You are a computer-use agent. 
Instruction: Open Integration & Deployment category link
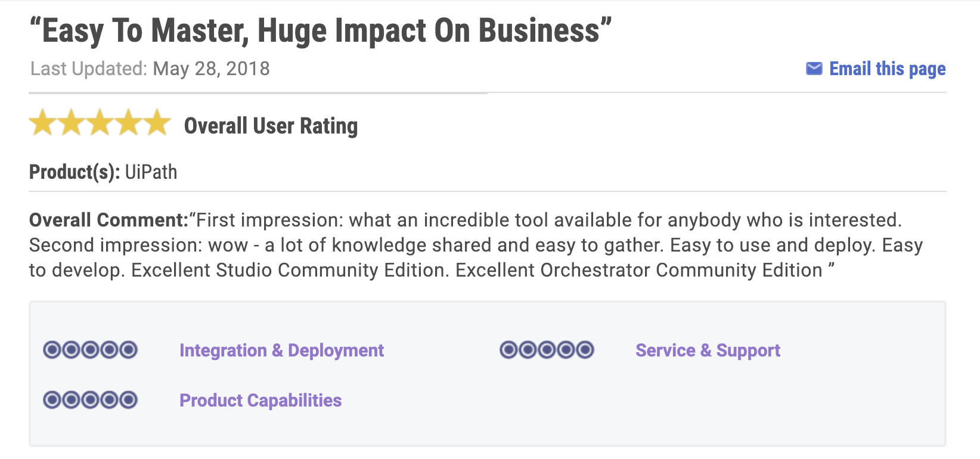[x=281, y=351]
